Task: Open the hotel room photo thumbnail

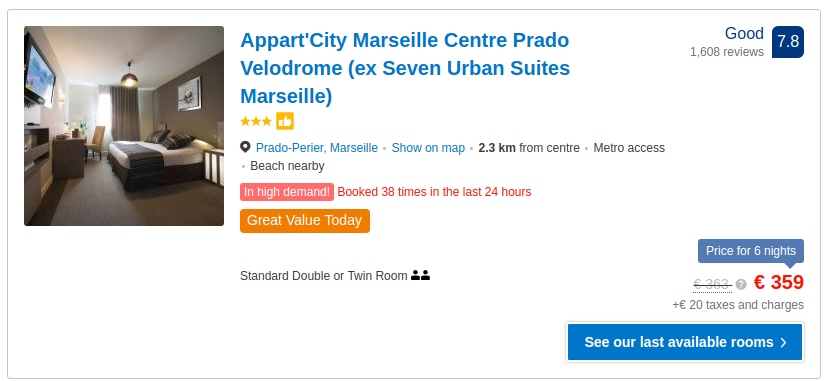Action: (124, 126)
